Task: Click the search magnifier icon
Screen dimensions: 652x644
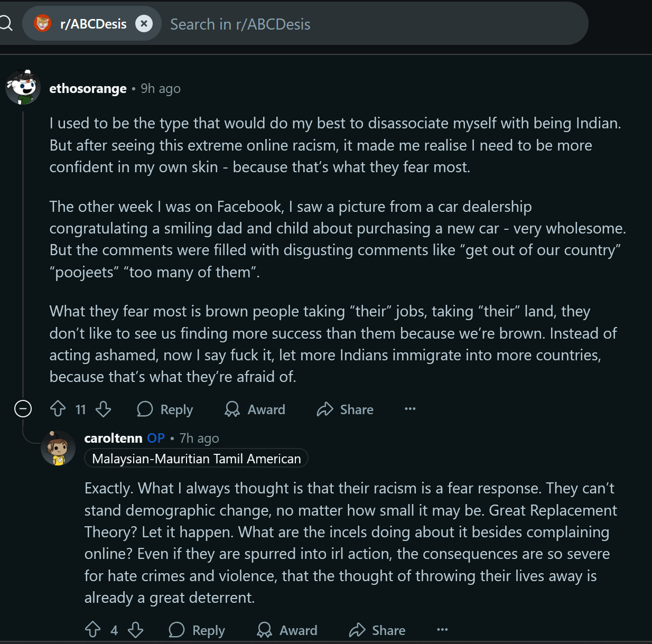Action: [x=6, y=24]
